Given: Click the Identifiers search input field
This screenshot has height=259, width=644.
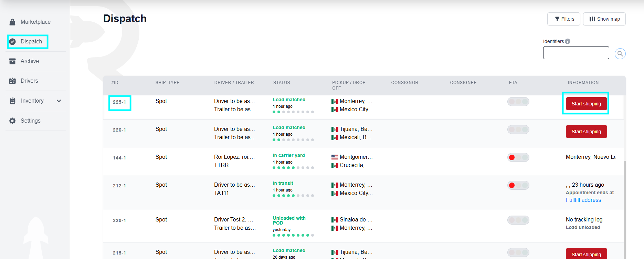Looking at the screenshot, I should 576,53.
